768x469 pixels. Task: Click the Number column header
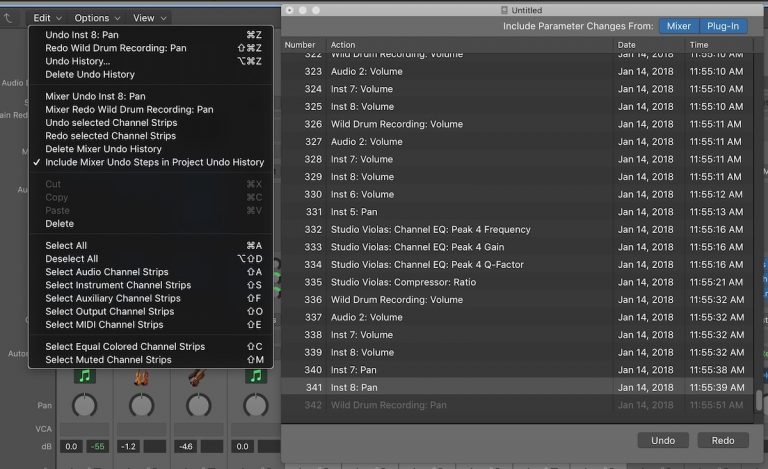300,45
